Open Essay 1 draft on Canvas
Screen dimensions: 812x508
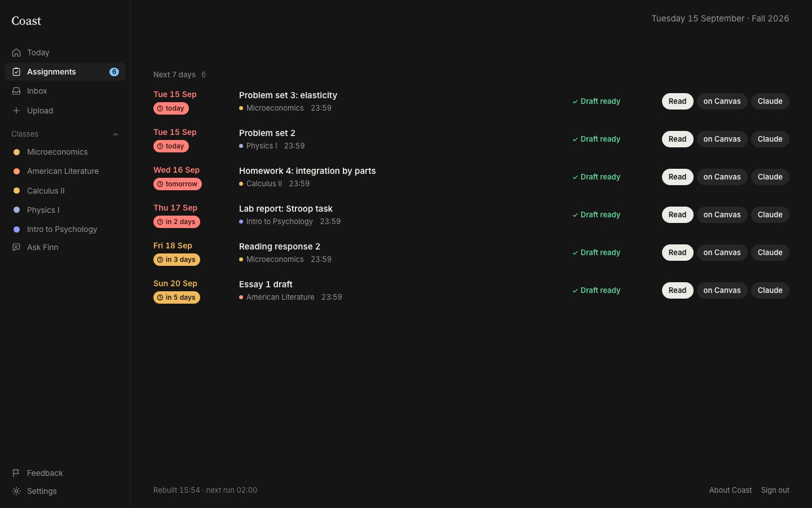[722, 291]
